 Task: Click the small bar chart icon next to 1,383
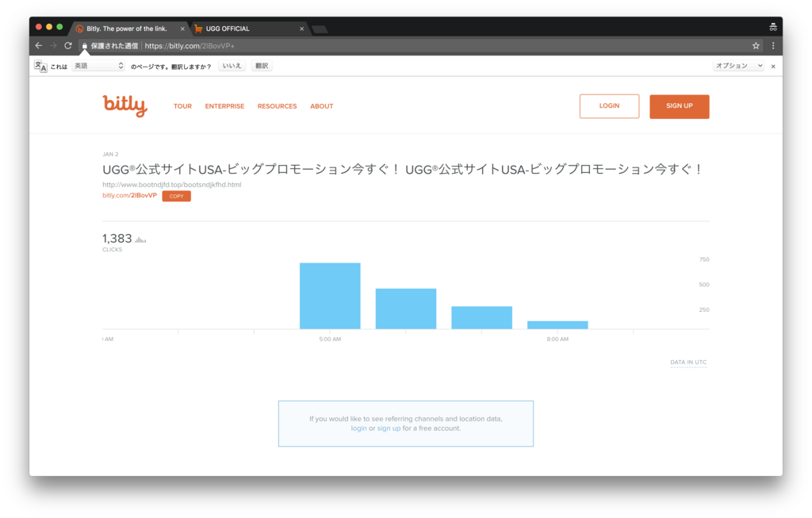[140, 240]
